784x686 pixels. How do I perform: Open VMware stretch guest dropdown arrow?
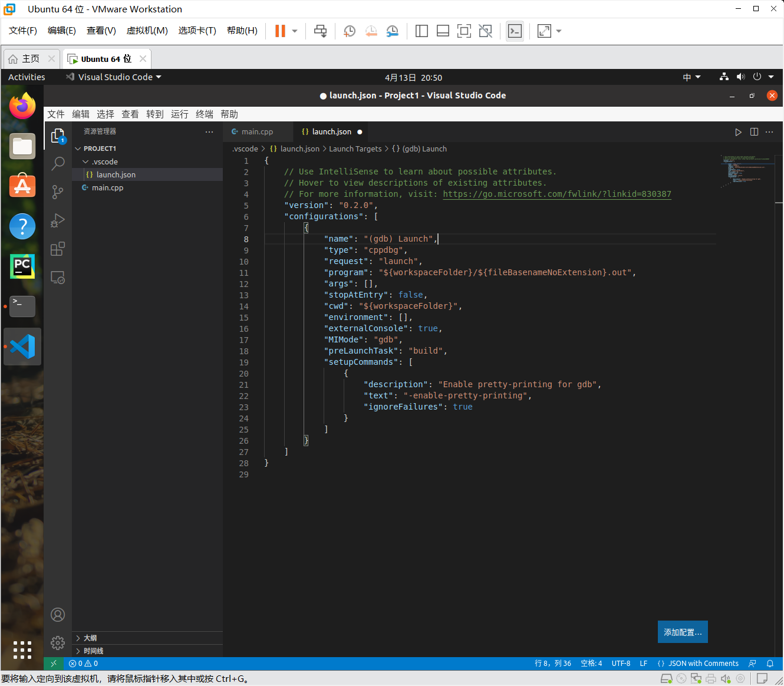tap(559, 31)
